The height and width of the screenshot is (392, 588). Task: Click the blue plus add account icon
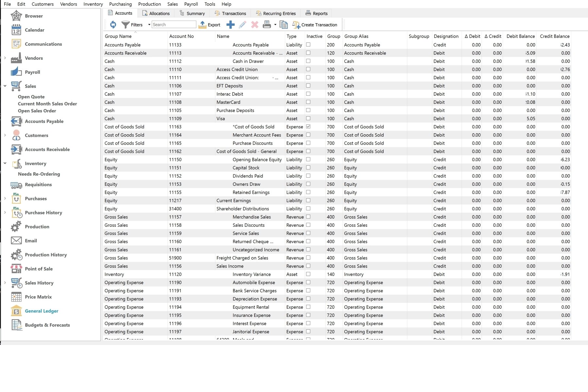click(230, 24)
